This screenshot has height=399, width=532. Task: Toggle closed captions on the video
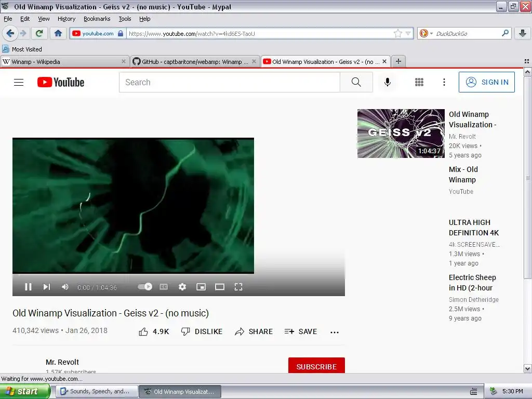tap(164, 287)
